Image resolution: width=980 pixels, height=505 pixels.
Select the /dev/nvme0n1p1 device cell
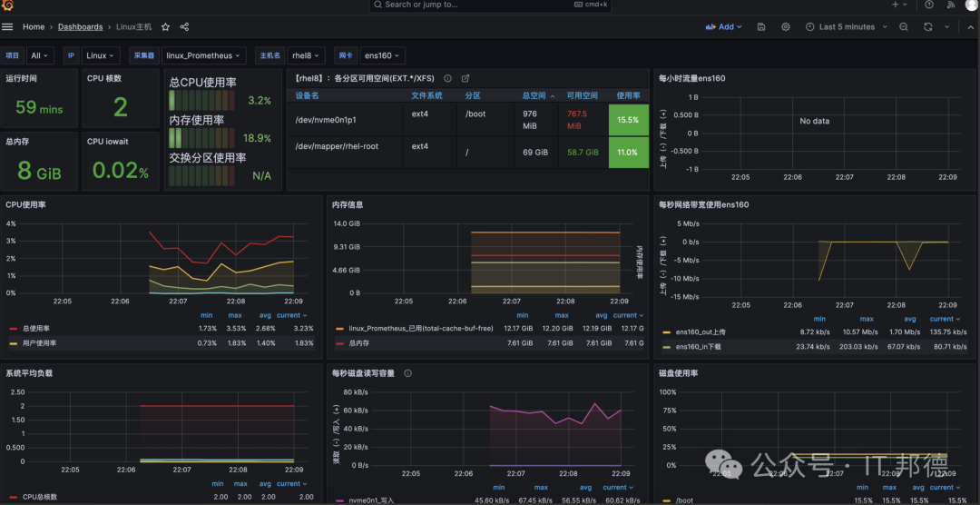tap(344, 120)
